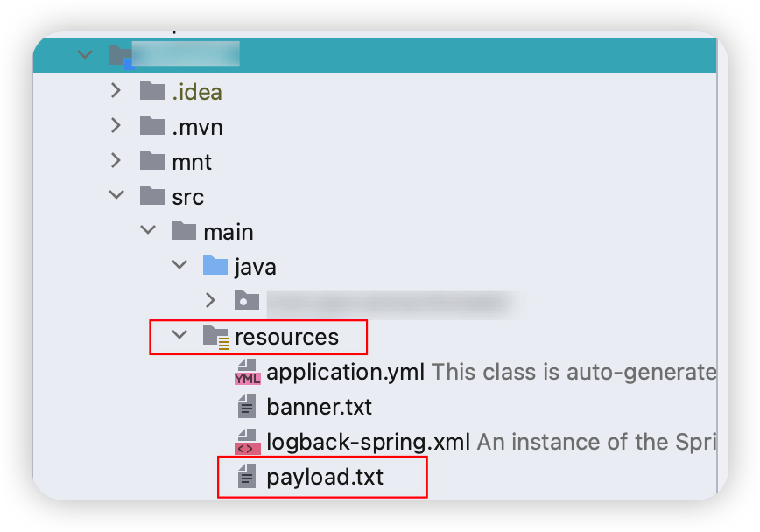Click the resources root folder icon
760x532 pixels.
click(x=216, y=337)
